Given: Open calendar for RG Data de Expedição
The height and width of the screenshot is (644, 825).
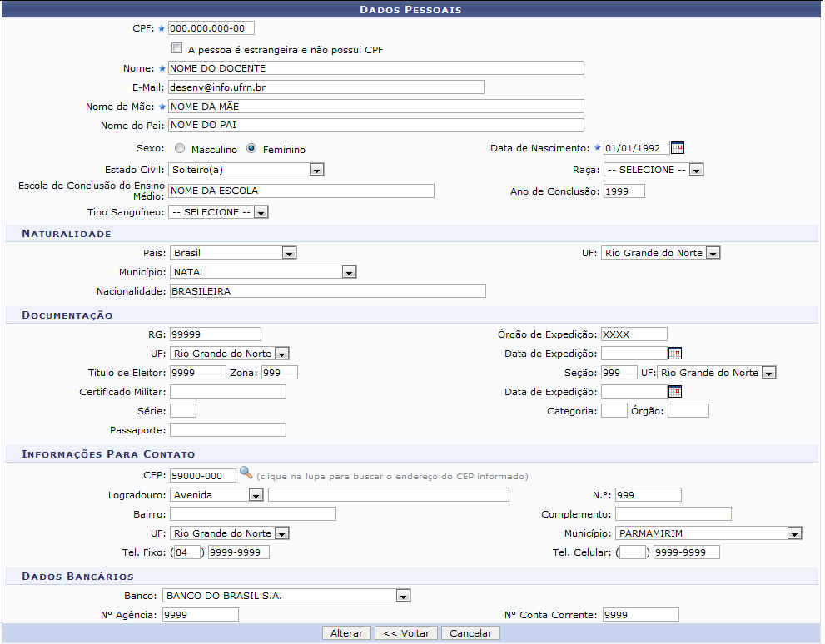Looking at the screenshot, I should point(675,353).
